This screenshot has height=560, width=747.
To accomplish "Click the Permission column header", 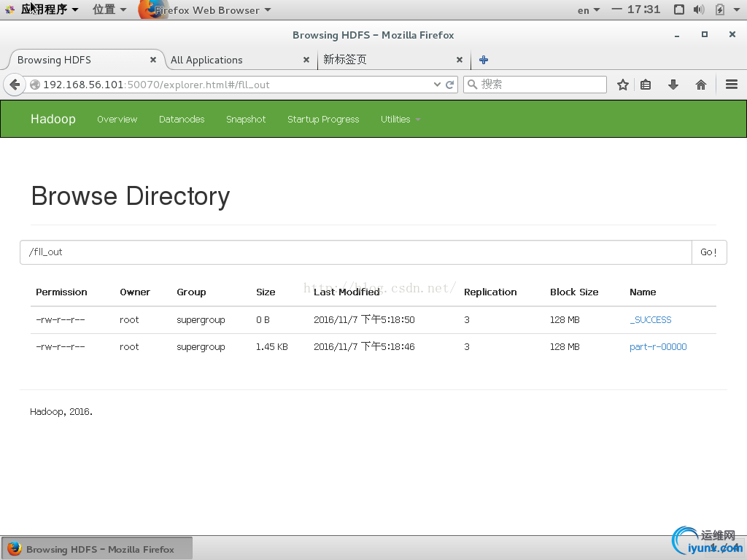I will click(x=61, y=292).
